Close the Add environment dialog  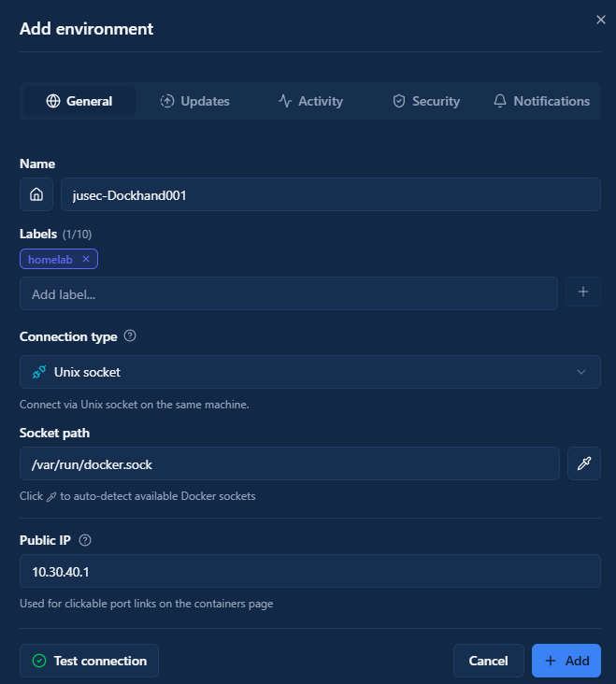pos(600,20)
